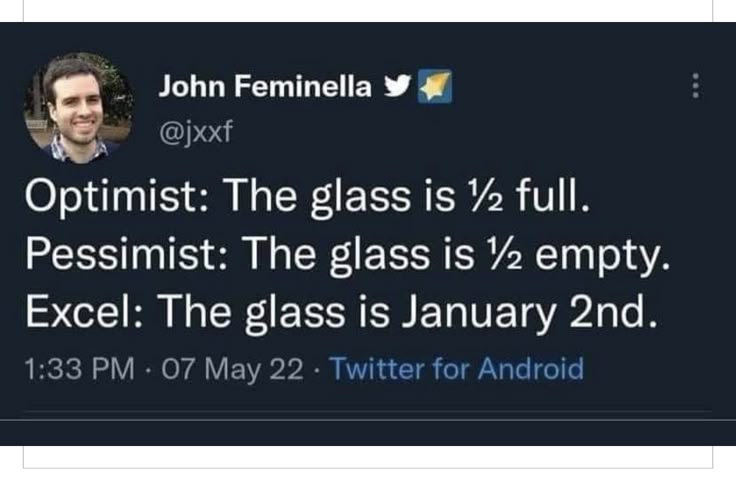The image size is (736, 480).
Task: Open the Twitter for Android source link
Action: tap(456, 370)
